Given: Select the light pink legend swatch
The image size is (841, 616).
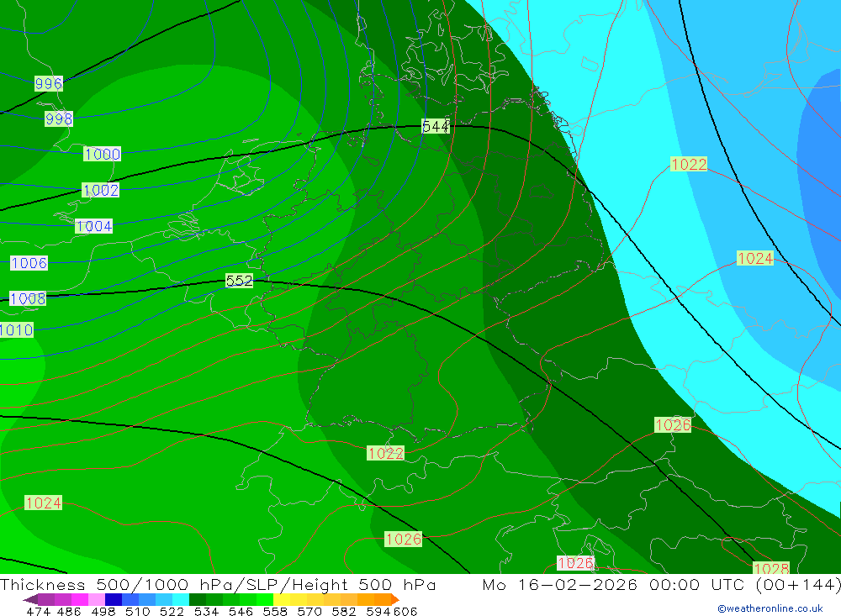Looking at the screenshot, I should coord(97,599).
